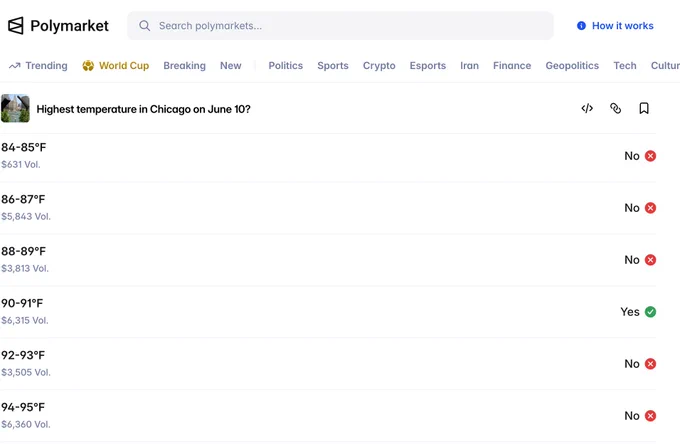This screenshot has height=445, width=680.
Task: Click the red X icon for 92-93°F
Action: 650,364
